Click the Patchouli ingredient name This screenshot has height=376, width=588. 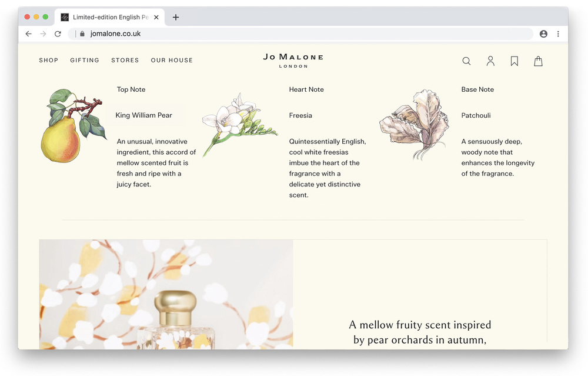[476, 115]
